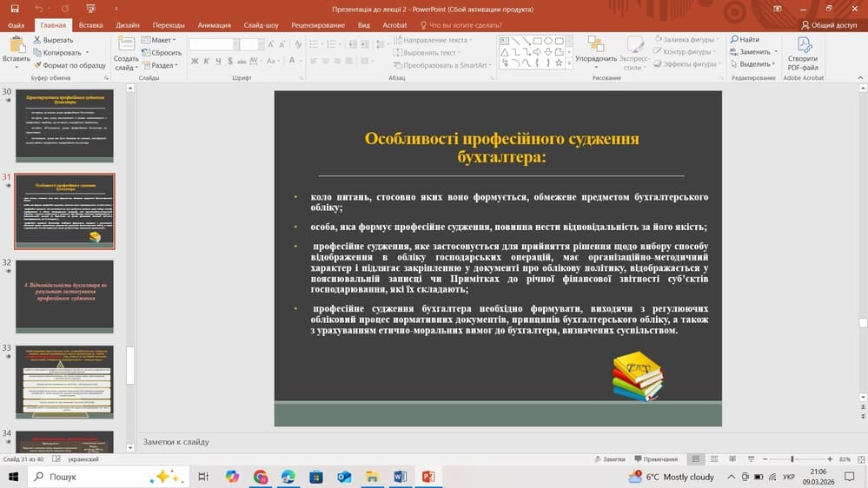Image resolution: width=868 pixels, height=488 pixels.
Task: Open Find (Найти) search tool
Action: (x=745, y=40)
